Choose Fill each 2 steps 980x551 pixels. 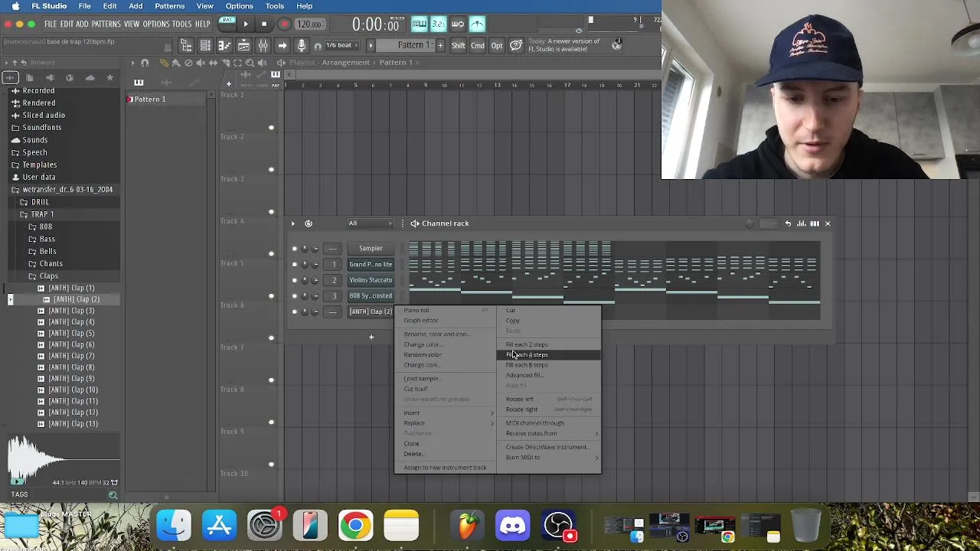coord(528,345)
